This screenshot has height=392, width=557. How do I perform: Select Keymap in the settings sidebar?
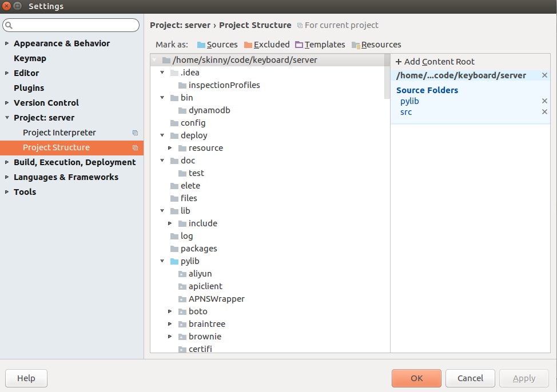[x=30, y=58]
